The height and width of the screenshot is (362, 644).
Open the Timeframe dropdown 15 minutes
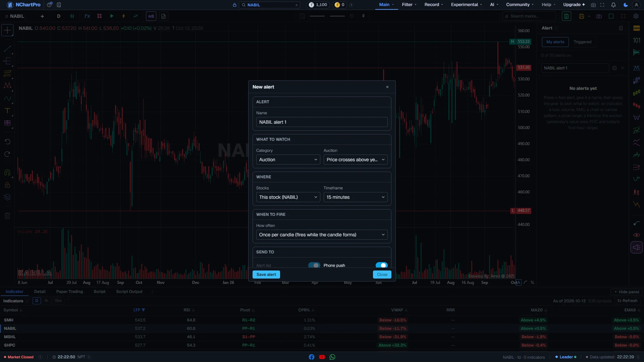click(x=356, y=197)
